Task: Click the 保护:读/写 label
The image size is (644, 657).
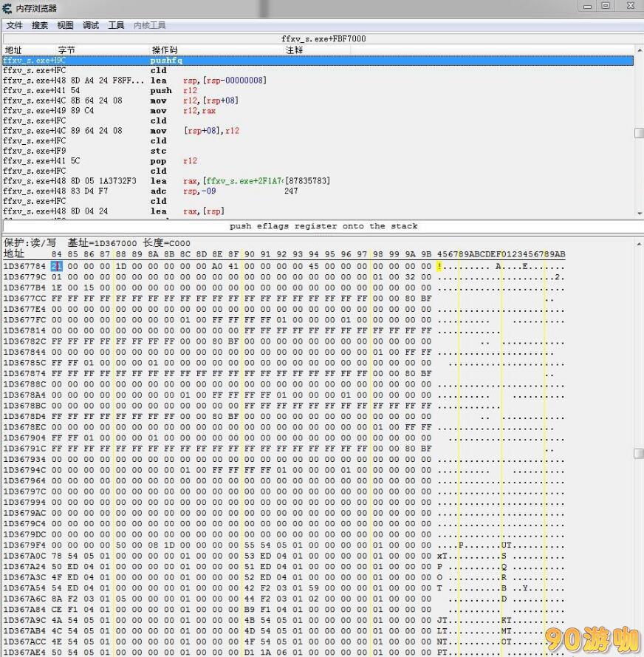Action: tap(30, 243)
